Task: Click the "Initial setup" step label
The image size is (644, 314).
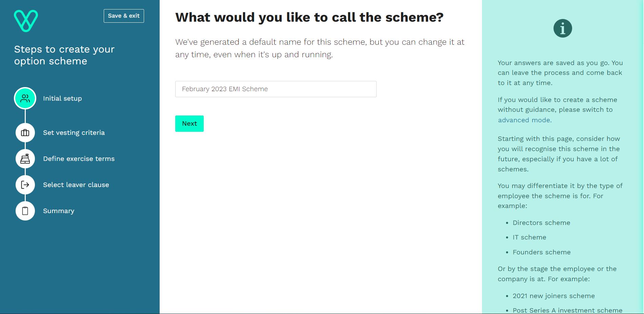Action: tap(62, 98)
